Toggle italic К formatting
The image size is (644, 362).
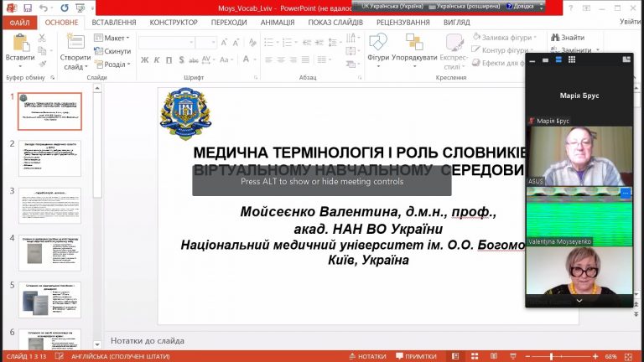(157, 60)
